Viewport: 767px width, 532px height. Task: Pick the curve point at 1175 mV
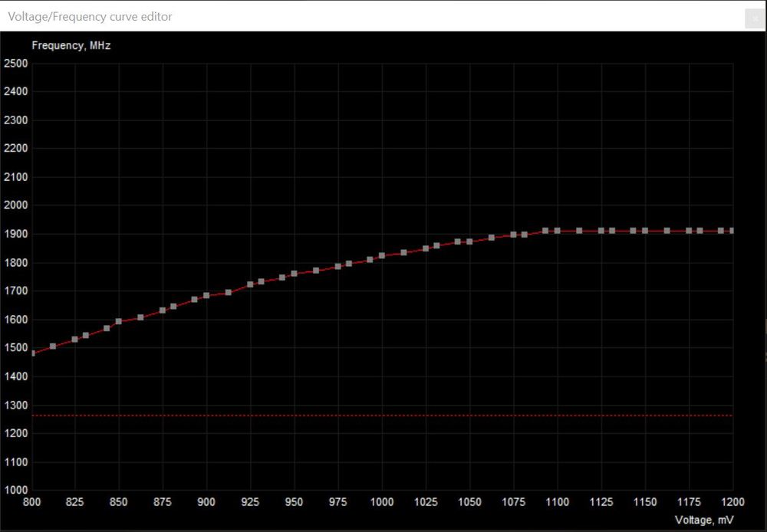[x=689, y=231]
